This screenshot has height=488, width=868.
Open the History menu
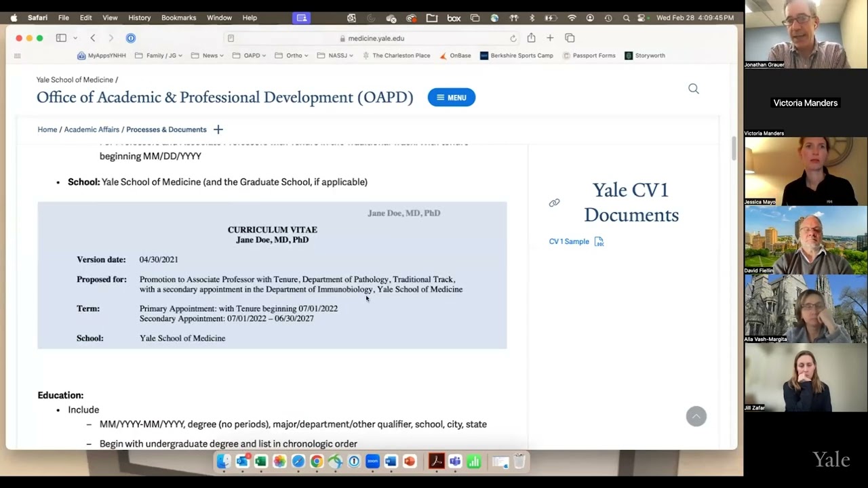pos(139,18)
